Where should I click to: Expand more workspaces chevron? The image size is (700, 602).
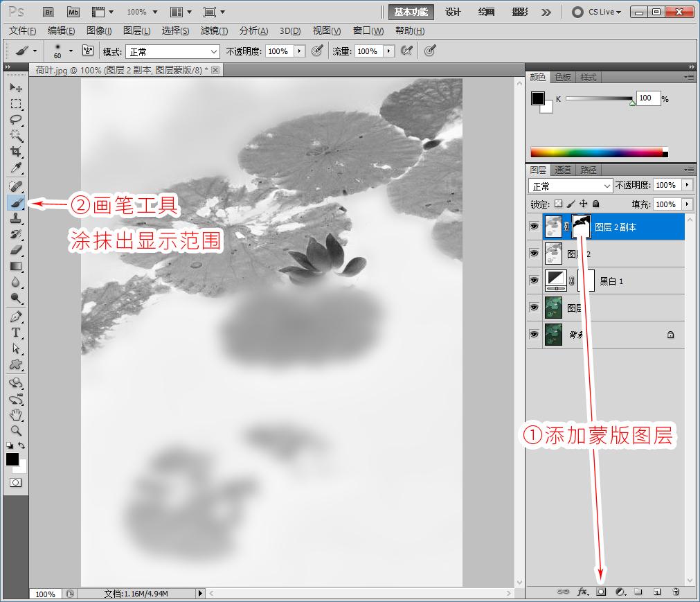pyautogui.click(x=546, y=12)
